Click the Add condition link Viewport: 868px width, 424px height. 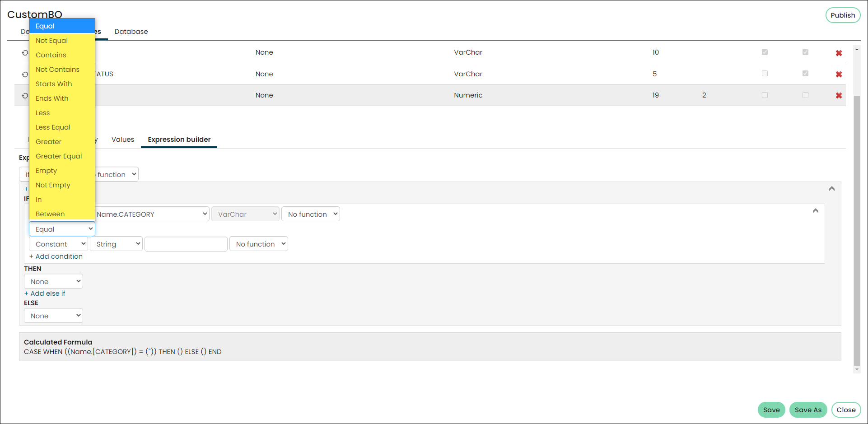coord(56,256)
